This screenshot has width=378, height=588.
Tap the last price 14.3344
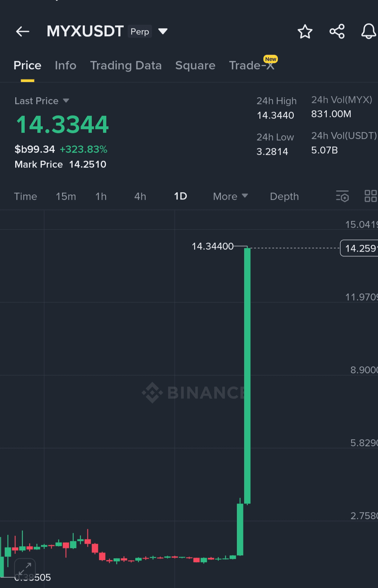tap(62, 124)
